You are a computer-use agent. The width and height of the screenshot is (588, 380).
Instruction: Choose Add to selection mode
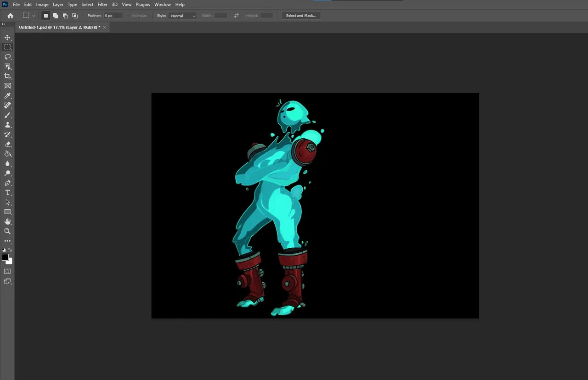pyautogui.click(x=55, y=16)
